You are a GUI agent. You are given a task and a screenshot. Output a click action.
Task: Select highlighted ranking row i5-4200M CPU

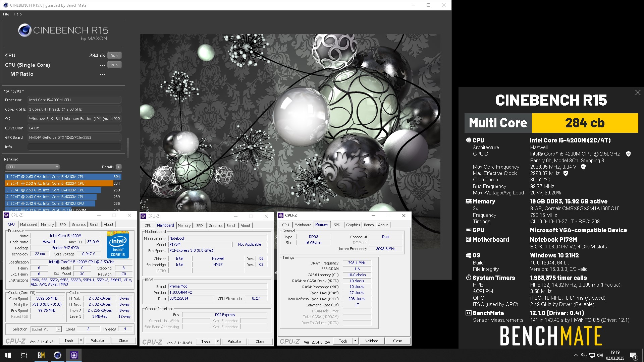click(x=63, y=183)
